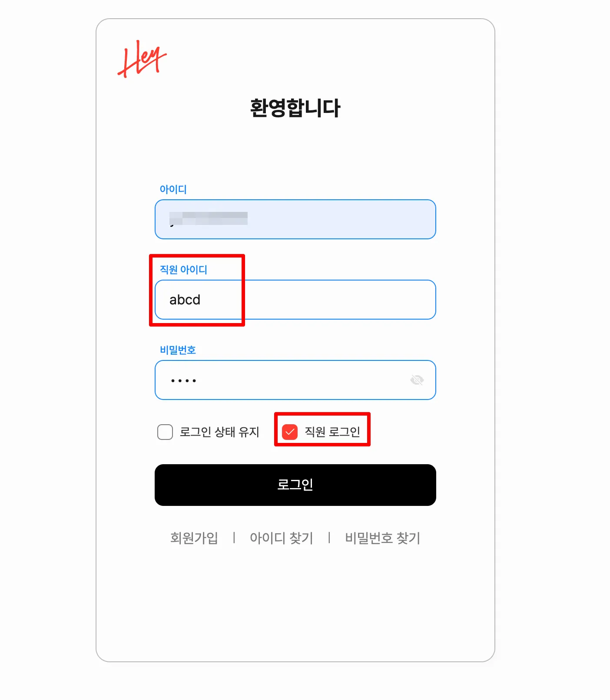Open the 아이디 찾기 link
Image resolution: width=610 pixels, height=700 pixels.
point(282,538)
